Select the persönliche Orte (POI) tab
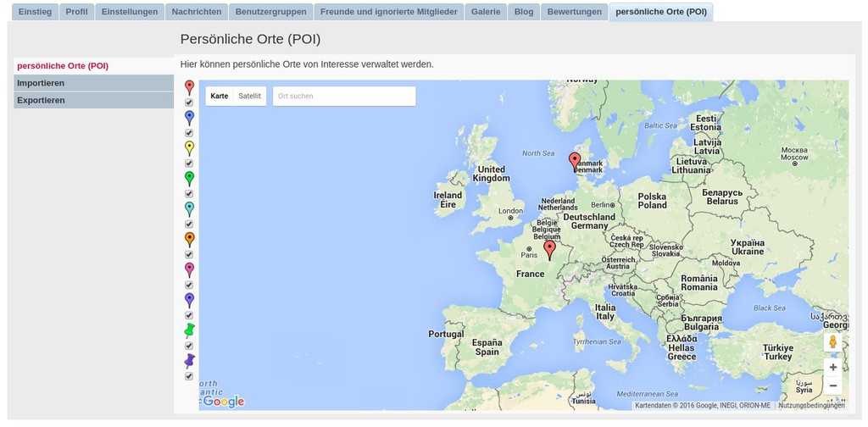The image size is (868, 427). click(x=661, y=12)
